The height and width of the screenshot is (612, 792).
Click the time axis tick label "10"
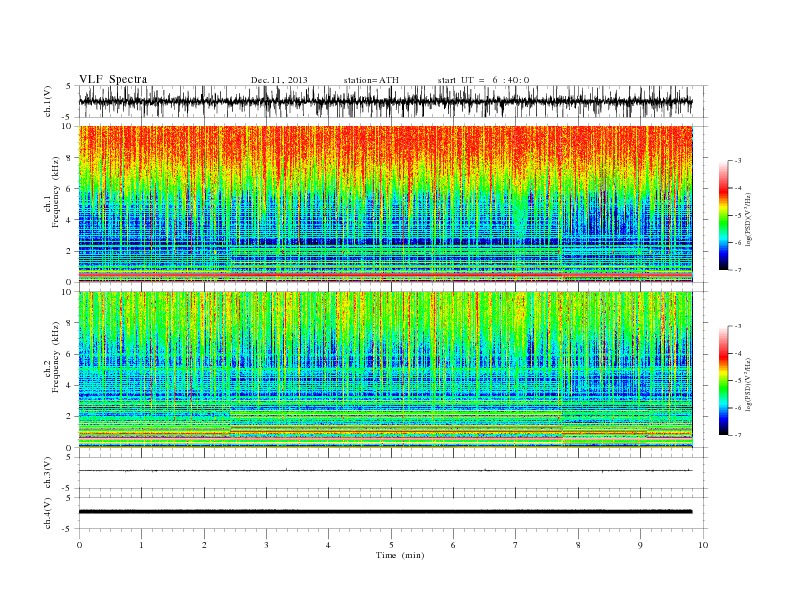703,545
